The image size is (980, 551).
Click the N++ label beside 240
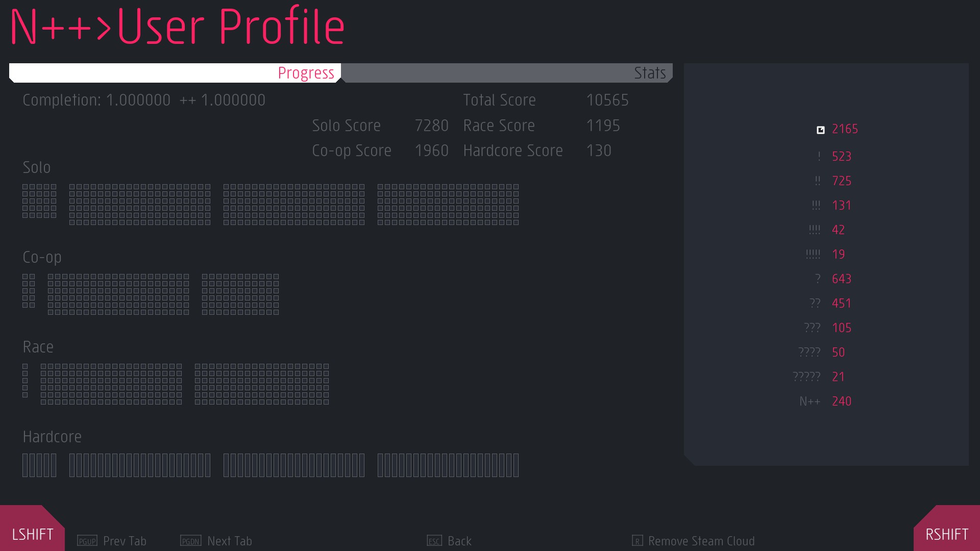810,402
